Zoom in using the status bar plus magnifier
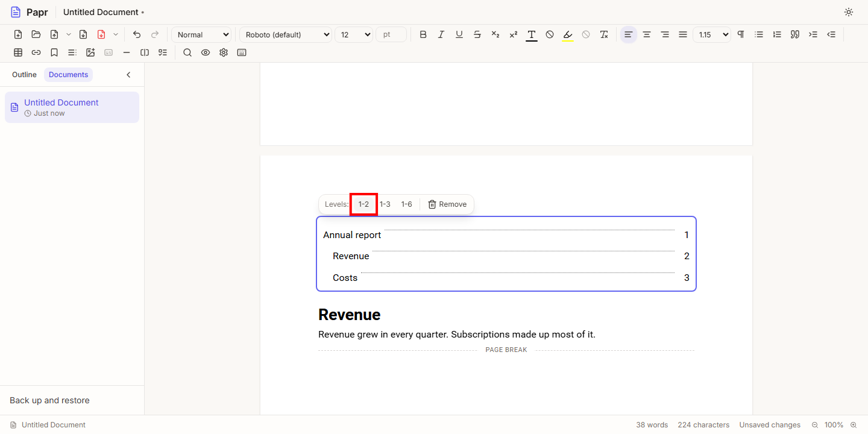This screenshot has height=434, width=868. click(x=853, y=425)
